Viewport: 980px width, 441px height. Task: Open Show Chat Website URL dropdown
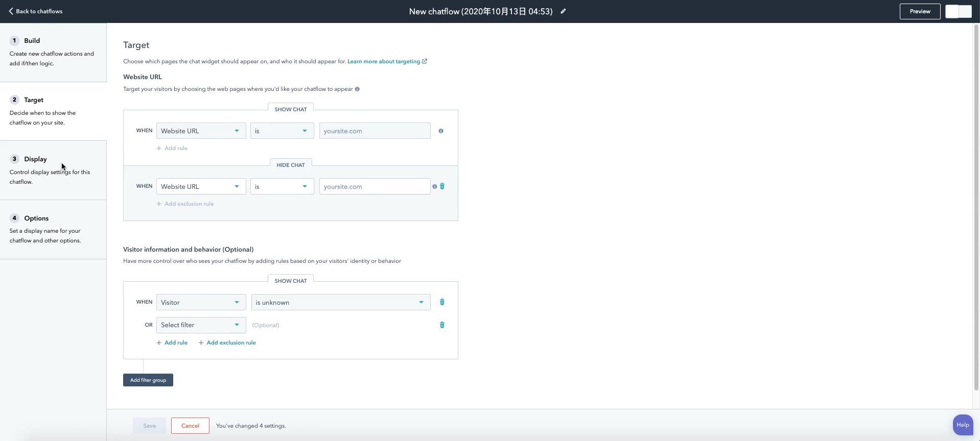pyautogui.click(x=201, y=131)
